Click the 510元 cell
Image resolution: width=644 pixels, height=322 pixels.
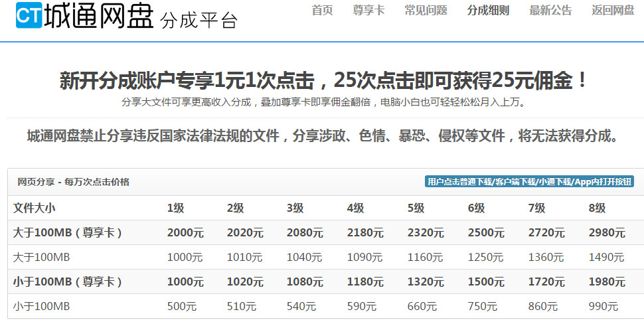click(242, 306)
